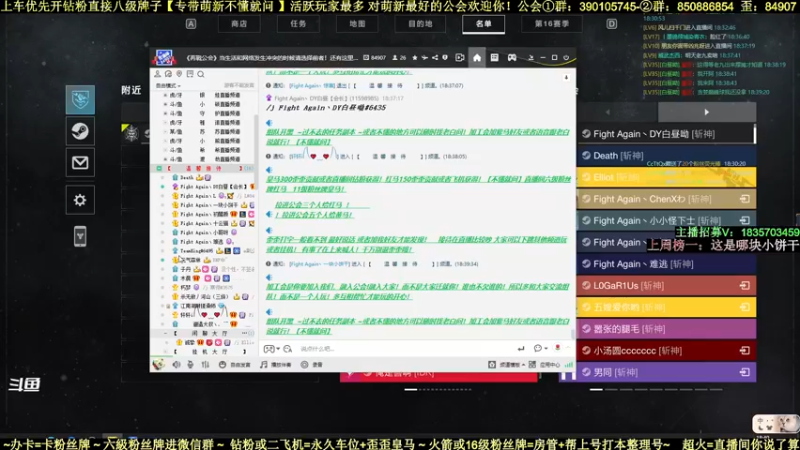Toggle 播放伴奏 accompaniment playback
The image size is (800, 450).
[x=276, y=365]
